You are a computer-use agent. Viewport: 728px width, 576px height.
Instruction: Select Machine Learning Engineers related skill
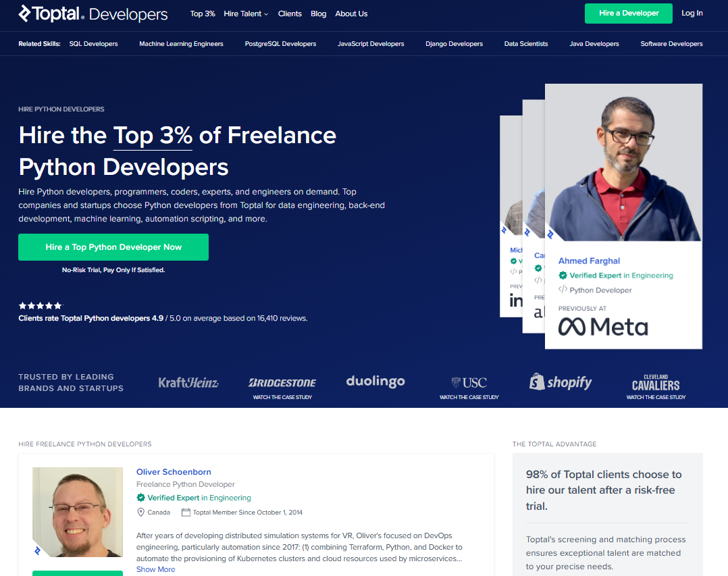(181, 44)
